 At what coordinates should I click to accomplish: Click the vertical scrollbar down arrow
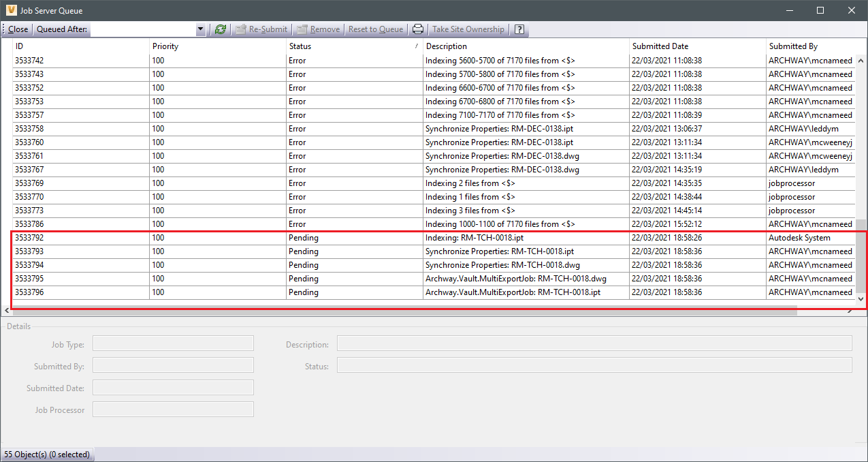[x=861, y=298]
